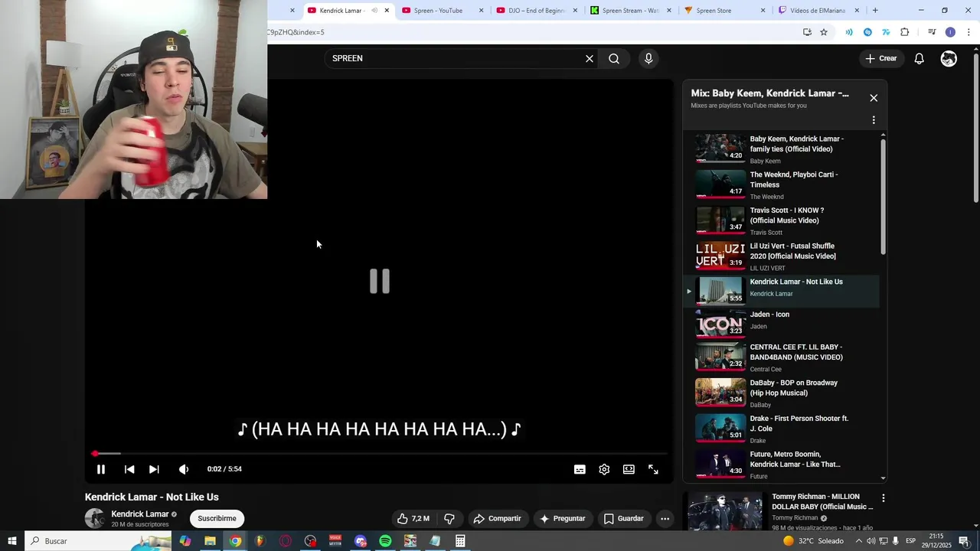Open Chrome profile avatar

(x=950, y=32)
